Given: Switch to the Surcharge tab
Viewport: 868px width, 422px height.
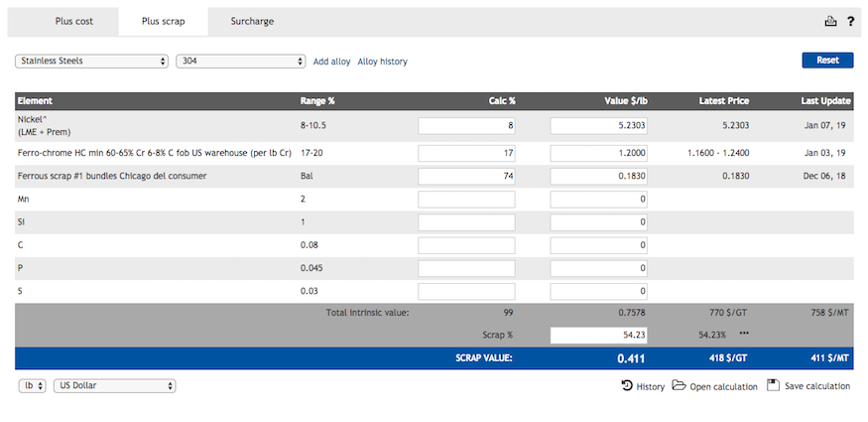Looking at the screenshot, I should click(252, 21).
